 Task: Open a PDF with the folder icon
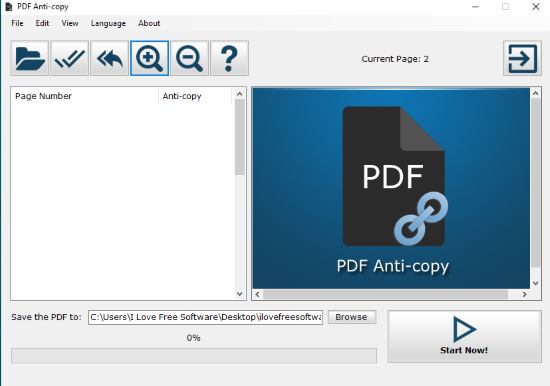(x=29, y=58)
